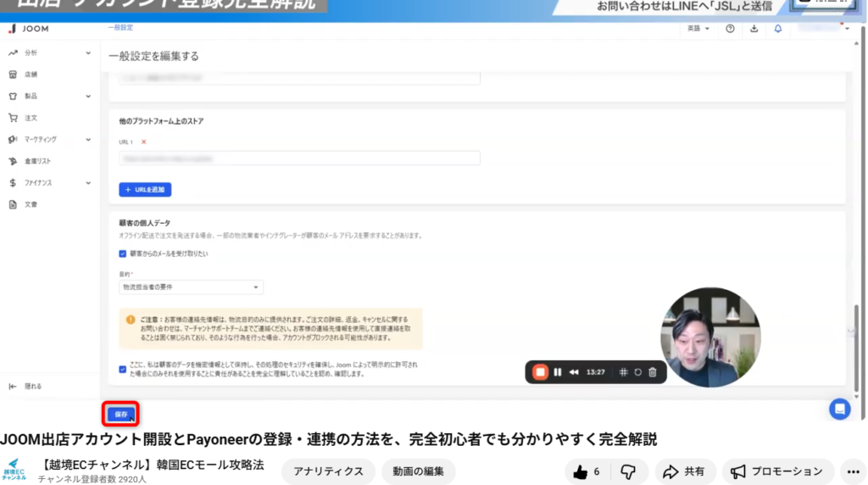
Task: Click the blue 保存 save button
Action: (121, 415)
